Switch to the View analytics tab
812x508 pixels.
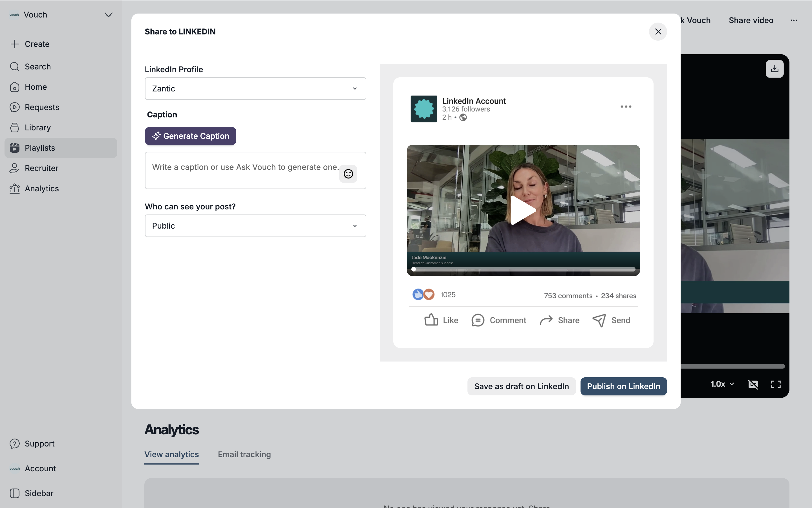coord(171,455)
